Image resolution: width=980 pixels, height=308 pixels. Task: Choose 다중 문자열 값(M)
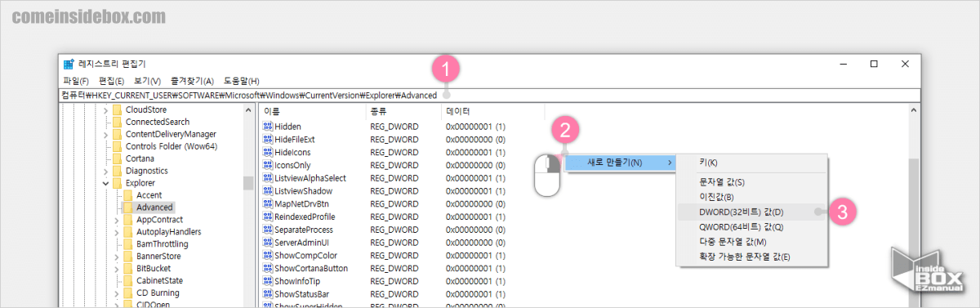pyautogui.click(x=752, y=241)
